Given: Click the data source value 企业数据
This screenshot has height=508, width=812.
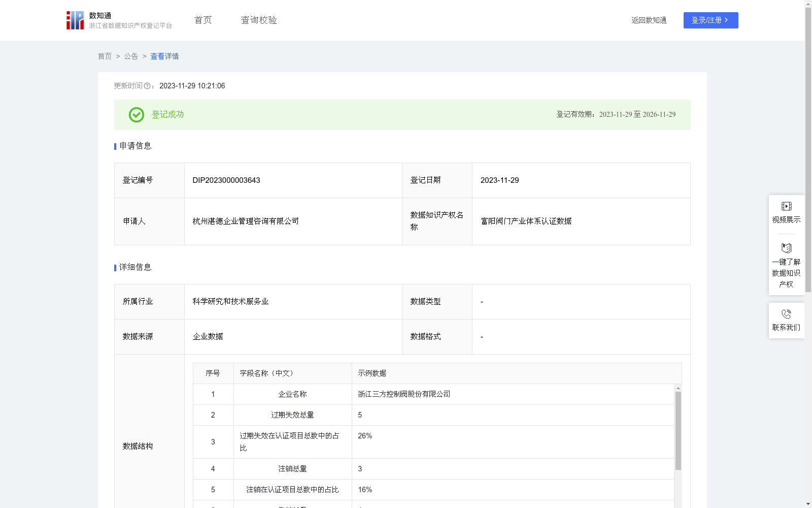Looking at the screenshot, I should (208, 337).
